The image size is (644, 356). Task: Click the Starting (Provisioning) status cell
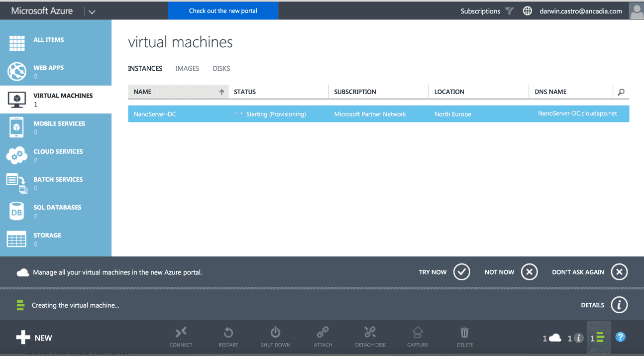(x=276, y=114)
